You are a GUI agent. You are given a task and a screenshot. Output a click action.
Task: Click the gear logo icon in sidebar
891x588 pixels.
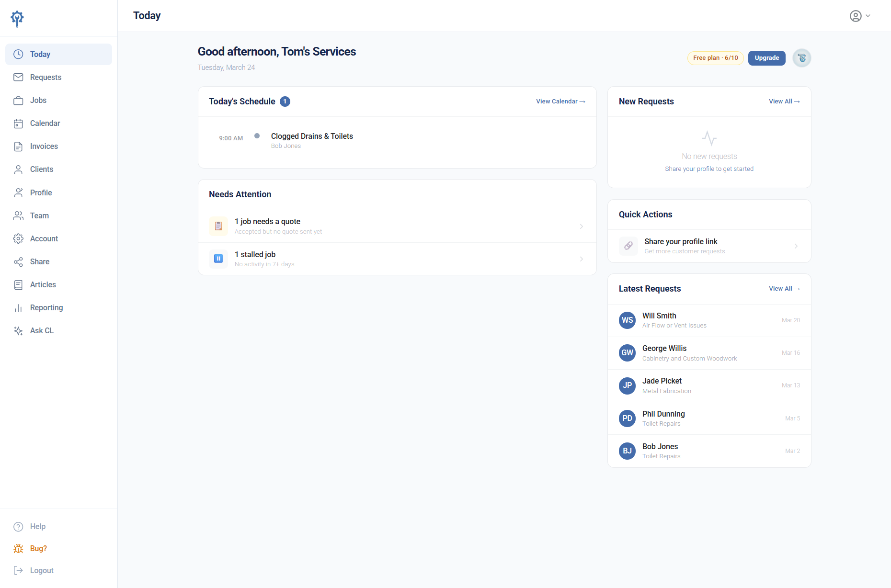[17, 18]
